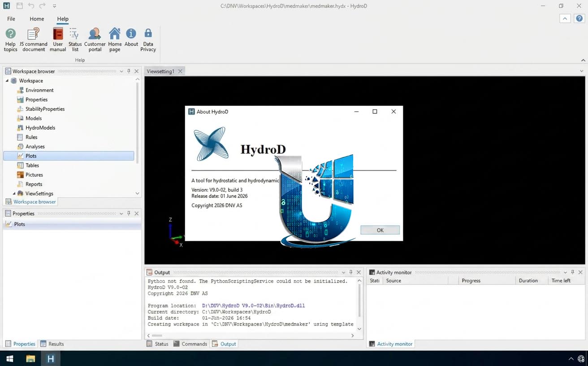Image resolution: width=588 pixels, height=366 pixels.
Task: Open Properties panel options dropdown
Action: [121, 213]
